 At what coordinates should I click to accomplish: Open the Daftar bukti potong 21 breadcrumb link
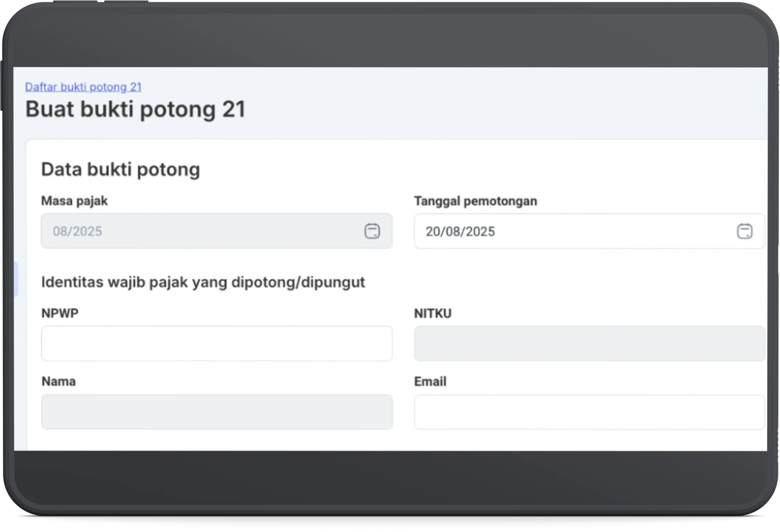coord(83,87)
